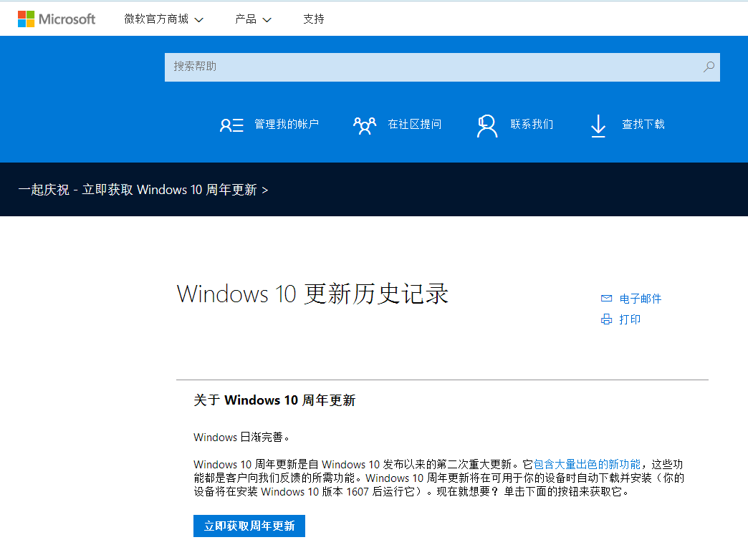Screen dimensions: 748x560
Task: Click the community people icon
Action: 365,125
